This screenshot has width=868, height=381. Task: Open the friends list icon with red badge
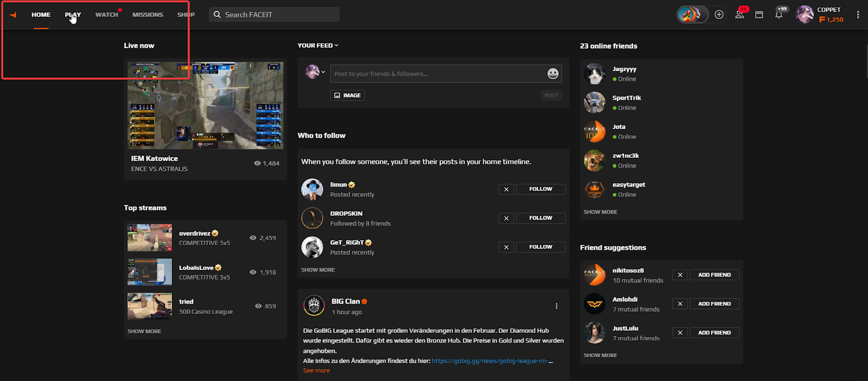740,15
